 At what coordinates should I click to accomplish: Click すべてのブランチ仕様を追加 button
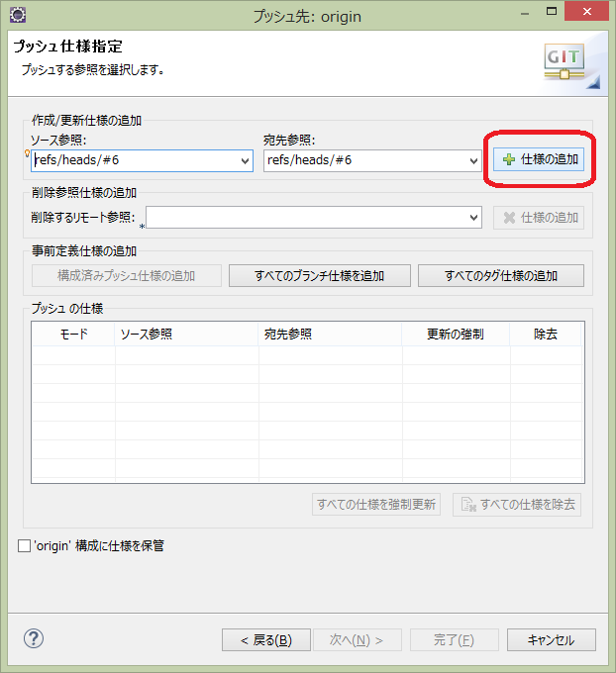click(320, 275)
